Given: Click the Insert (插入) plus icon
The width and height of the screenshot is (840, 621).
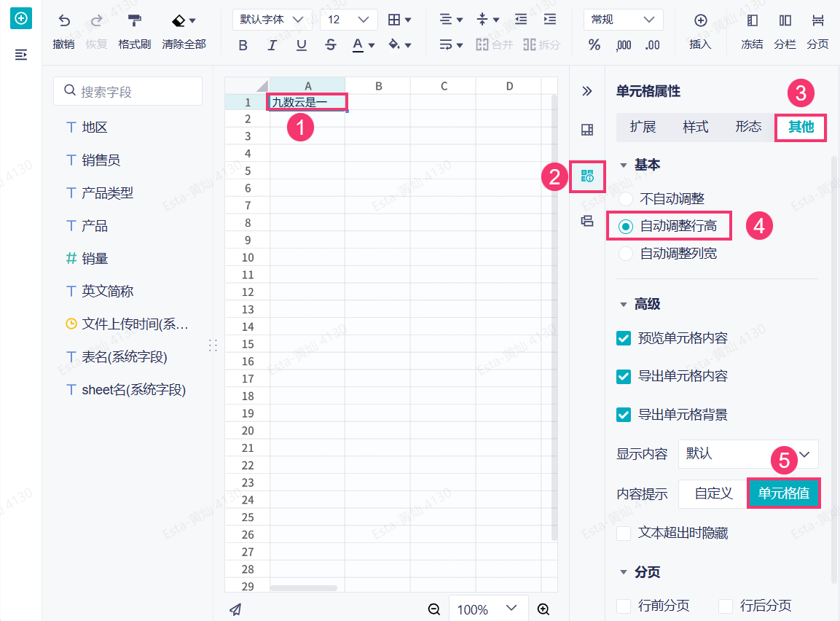Looking at the screenshot, I should (700, 20).
